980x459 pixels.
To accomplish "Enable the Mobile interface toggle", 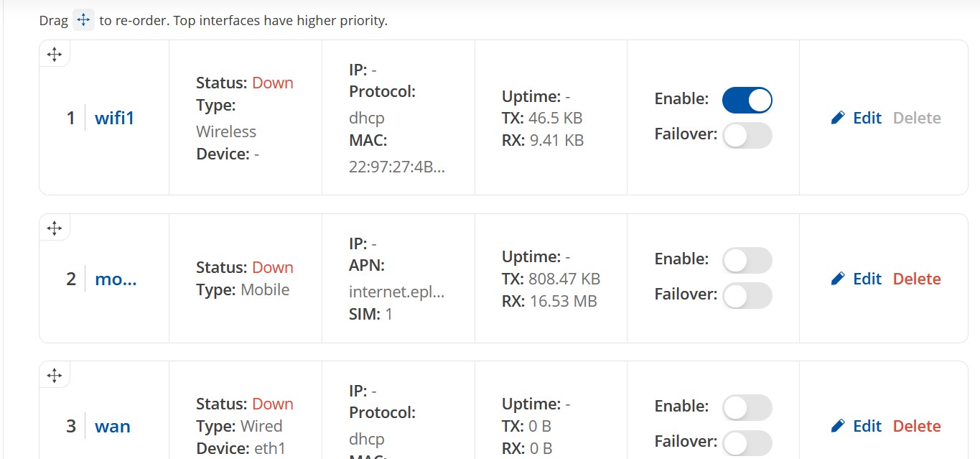I will (x=747, y=260).
